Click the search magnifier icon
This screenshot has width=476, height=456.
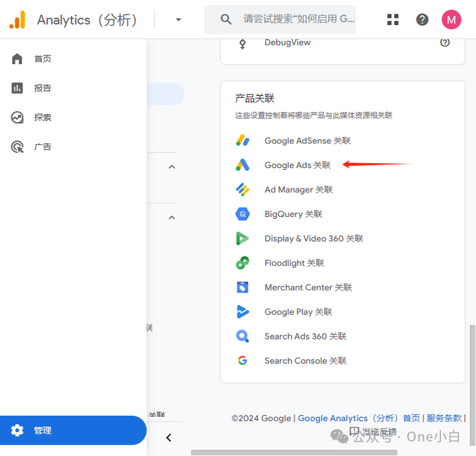[226, 19]
